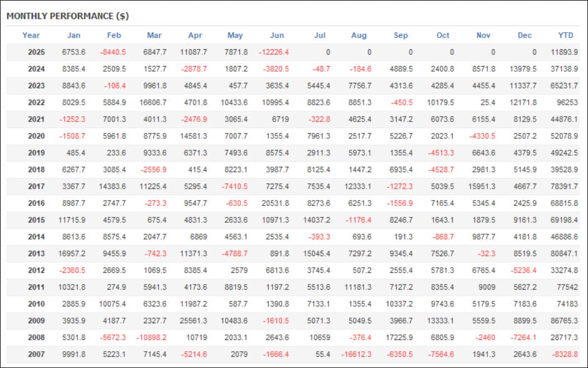
Task: Click the 74183 YTD value for 2010
Action: pos(567,304)
